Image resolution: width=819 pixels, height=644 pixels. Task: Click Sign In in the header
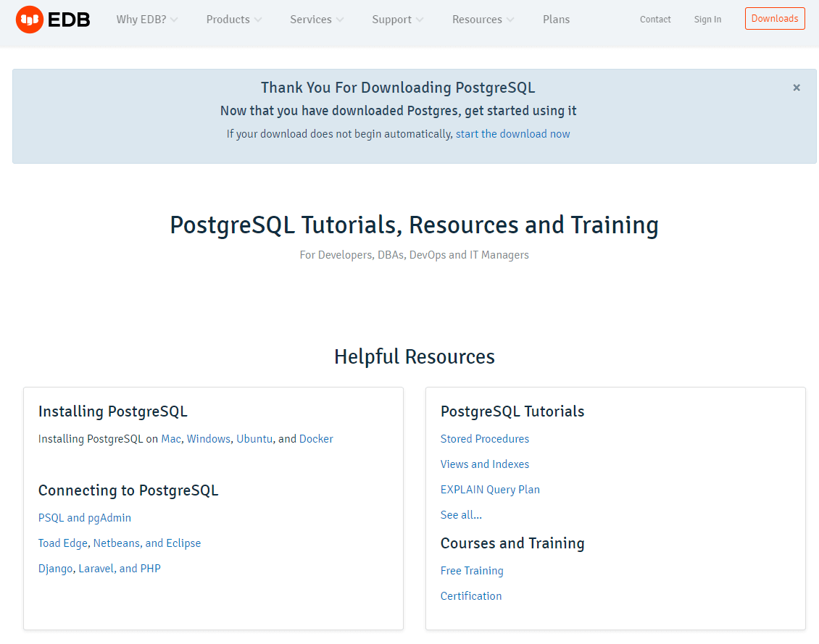[x=707, y=20]
